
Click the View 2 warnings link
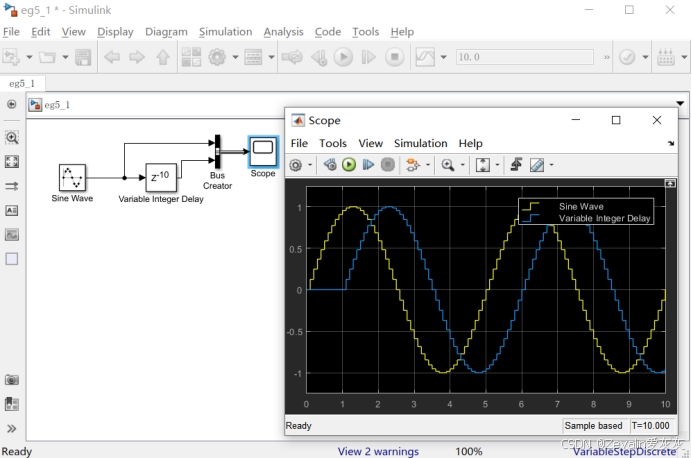tap(378, 451)
